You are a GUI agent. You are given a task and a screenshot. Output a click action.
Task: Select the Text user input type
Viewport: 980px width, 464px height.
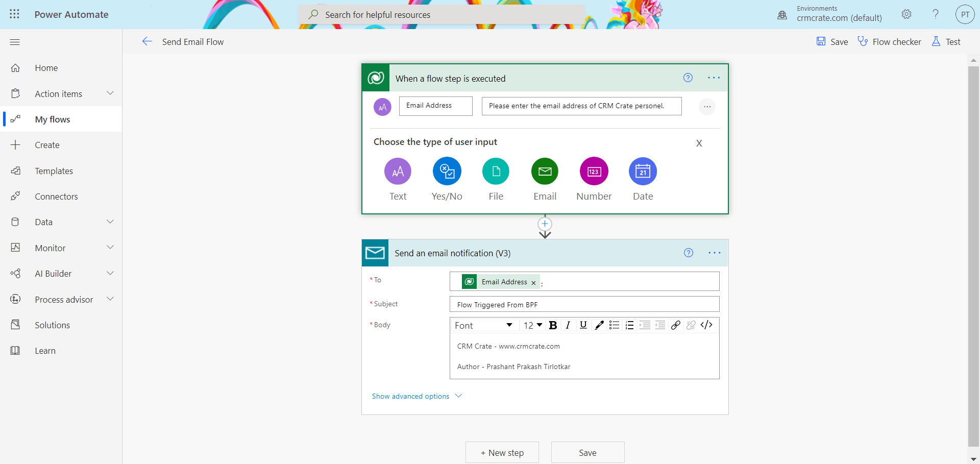point(398,172)
